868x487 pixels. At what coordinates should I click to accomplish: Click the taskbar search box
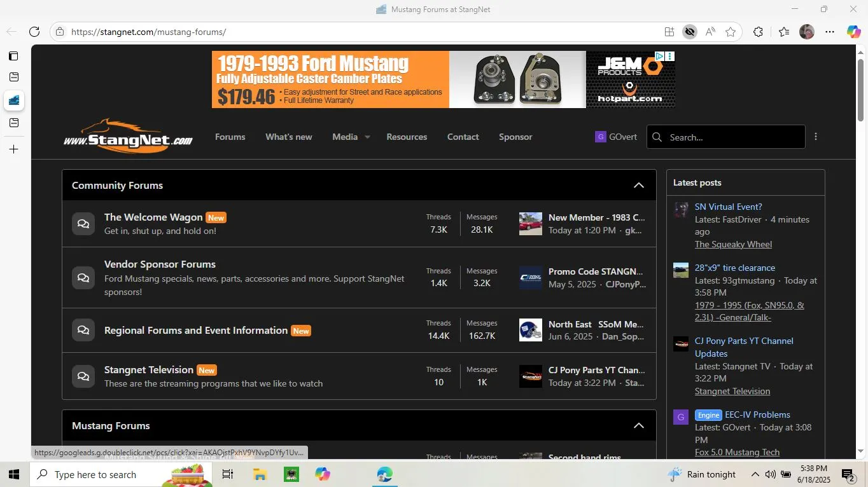point(122,474)
